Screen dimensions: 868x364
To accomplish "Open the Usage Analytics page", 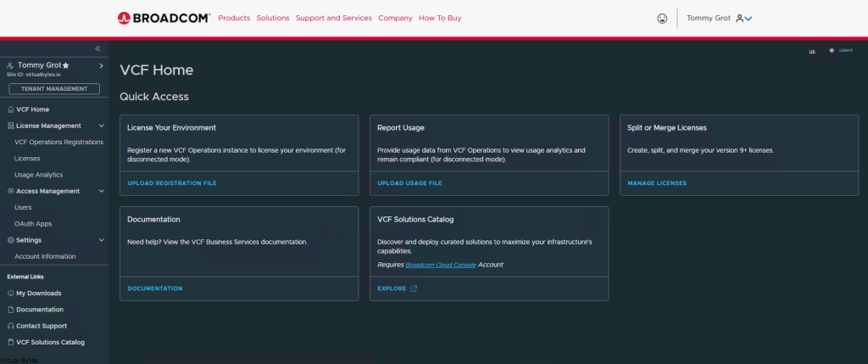I will [x=38, y=175].
